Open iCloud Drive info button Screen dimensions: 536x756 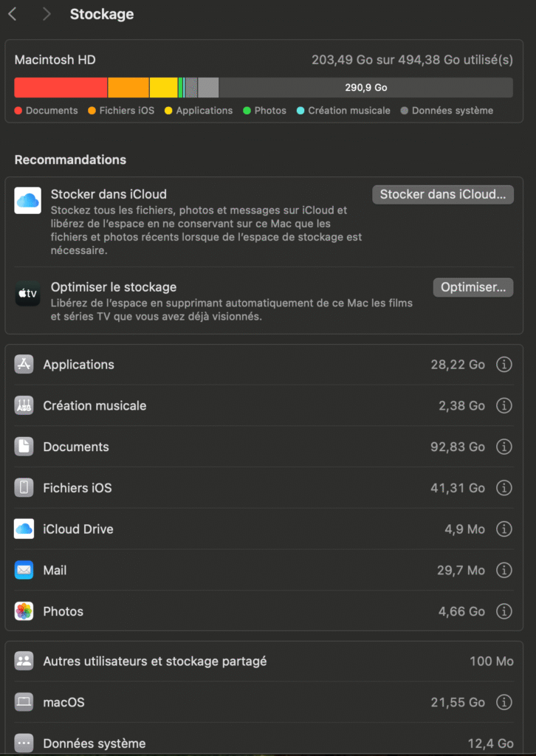pos(504,529)
